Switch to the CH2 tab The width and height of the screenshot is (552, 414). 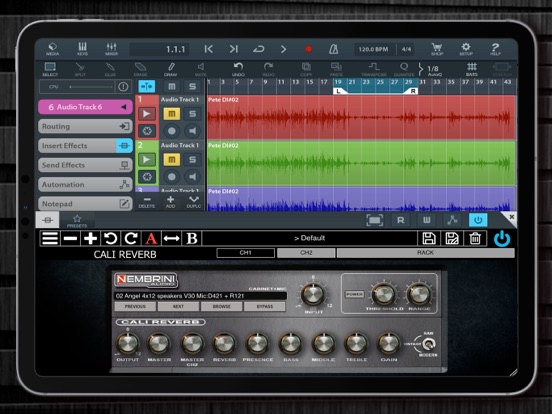(306, 253)
